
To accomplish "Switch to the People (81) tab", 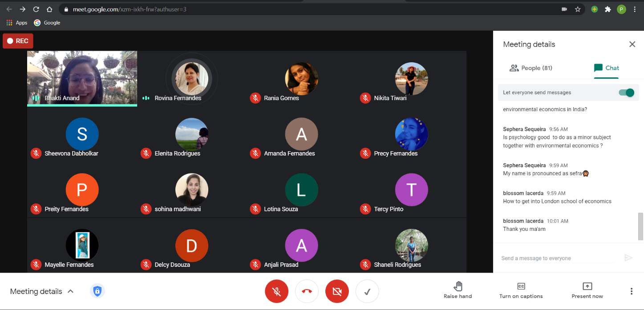I will click(x=531, y=68).
